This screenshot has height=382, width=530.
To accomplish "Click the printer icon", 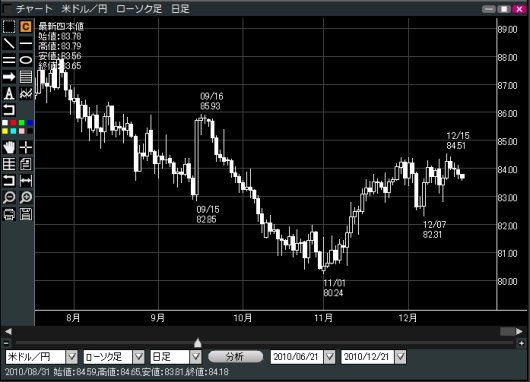I will 9,214.
